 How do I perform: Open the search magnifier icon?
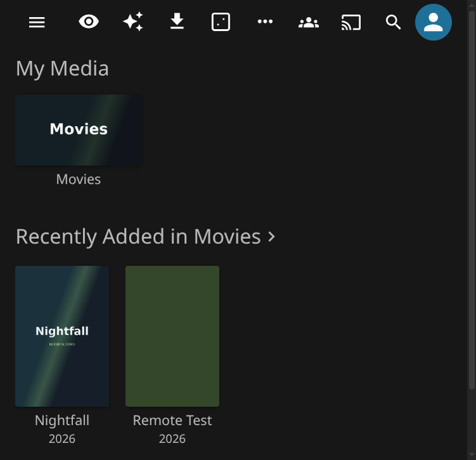[393, 22]
